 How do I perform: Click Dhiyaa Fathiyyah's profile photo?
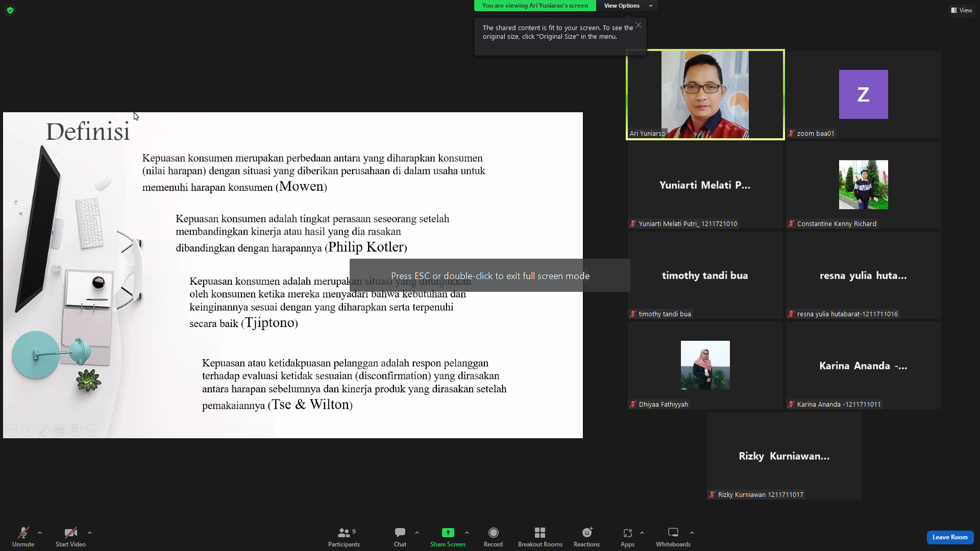pyautogui.click(x=705, y=365)
